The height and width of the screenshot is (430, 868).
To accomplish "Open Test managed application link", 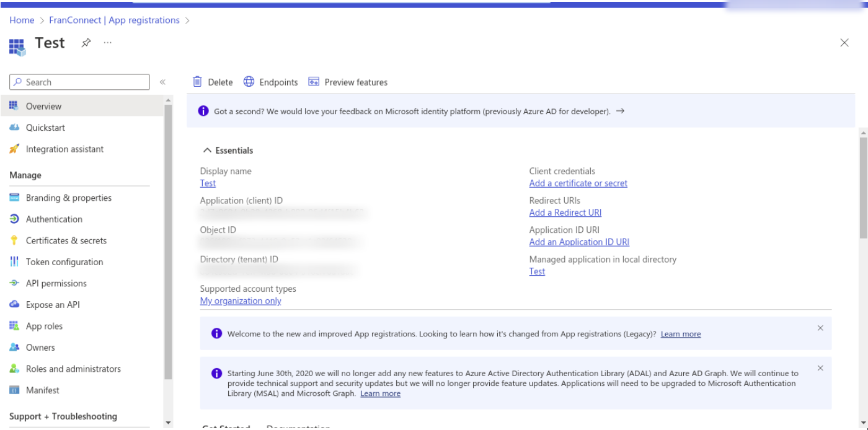I will [x=537, y=271].
